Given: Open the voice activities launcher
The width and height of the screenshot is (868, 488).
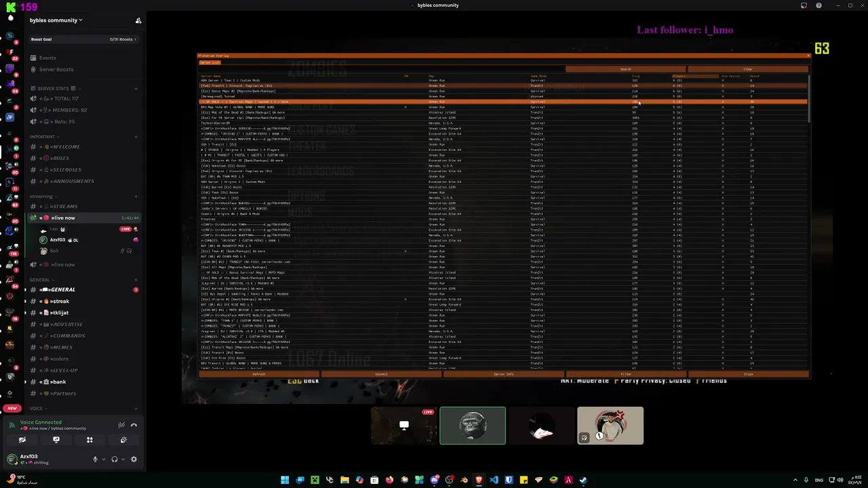Looking at the screenshot, I should pos(90,440).
